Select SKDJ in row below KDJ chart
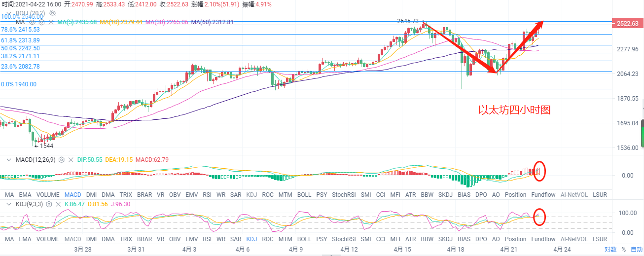This screenshot has width=644, height=256. click(x=445, y=239)
